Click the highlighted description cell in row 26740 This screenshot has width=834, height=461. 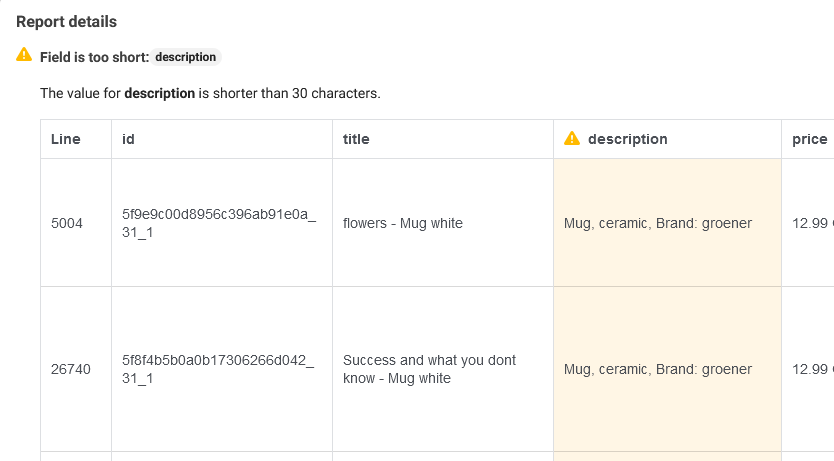[x=658, y=369]
